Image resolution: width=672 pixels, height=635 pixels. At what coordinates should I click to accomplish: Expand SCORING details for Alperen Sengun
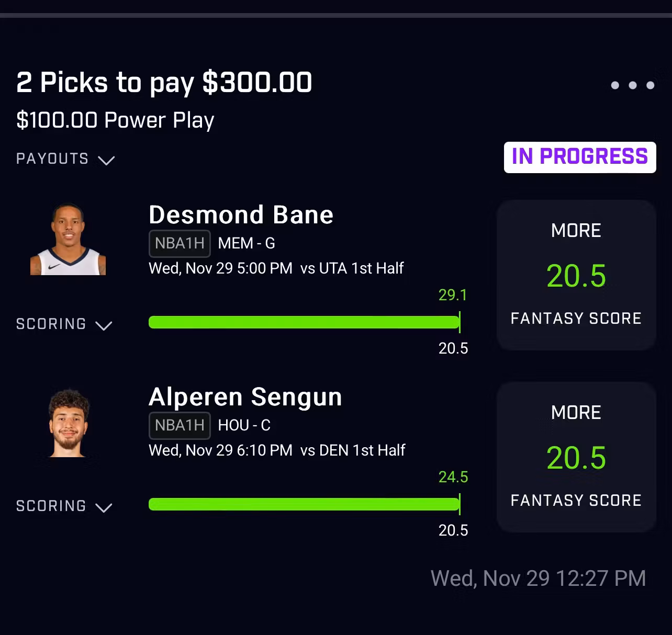[64, 506]
